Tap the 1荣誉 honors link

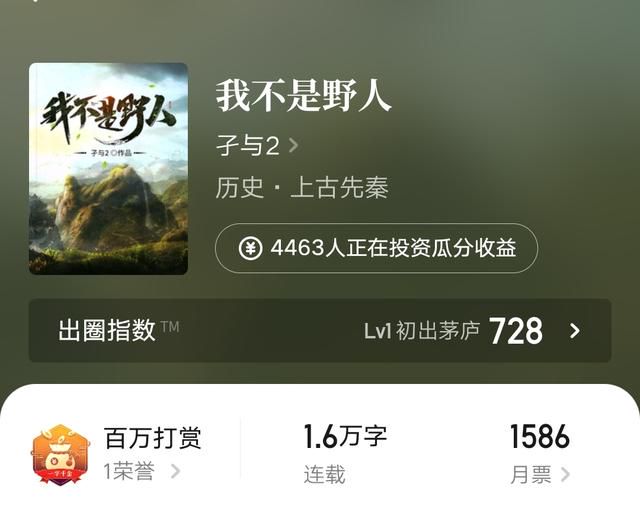pos(129,471)
